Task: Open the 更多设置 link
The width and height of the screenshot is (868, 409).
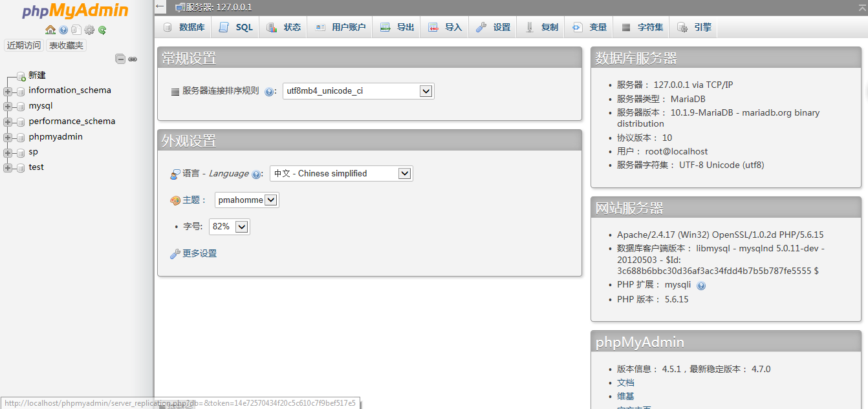Action: [199, 253]
